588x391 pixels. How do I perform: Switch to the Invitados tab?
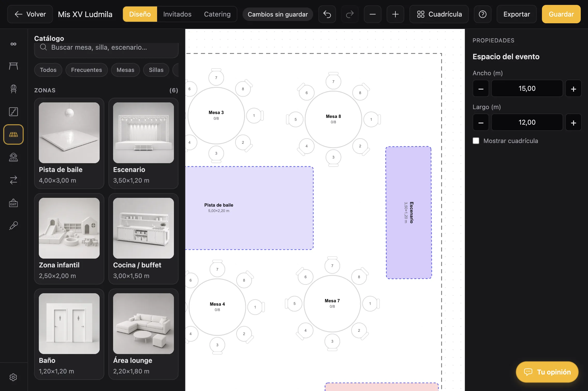click(177, 14)
